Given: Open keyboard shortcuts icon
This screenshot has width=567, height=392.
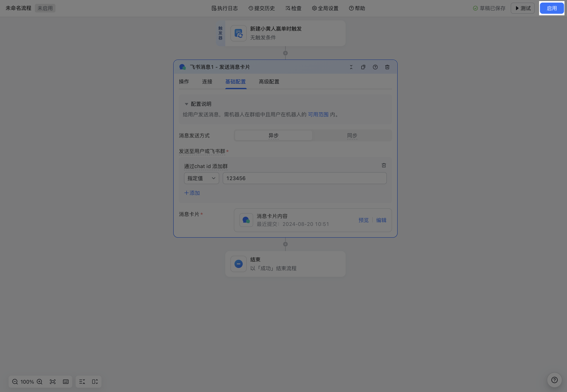Looking at the screenshot, I should [x=66, y=382].
